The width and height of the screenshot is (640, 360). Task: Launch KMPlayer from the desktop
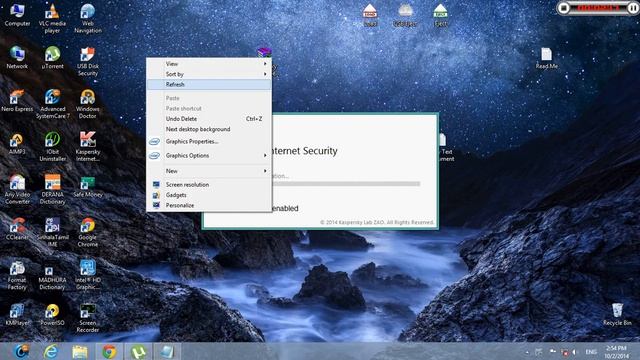click(x=17, y=314)
